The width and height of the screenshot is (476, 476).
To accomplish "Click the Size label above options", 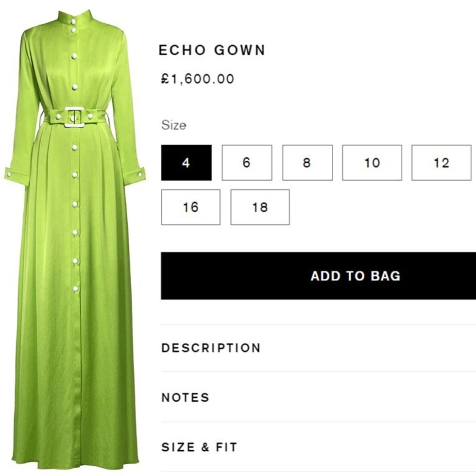I will (x=174, y=125).
